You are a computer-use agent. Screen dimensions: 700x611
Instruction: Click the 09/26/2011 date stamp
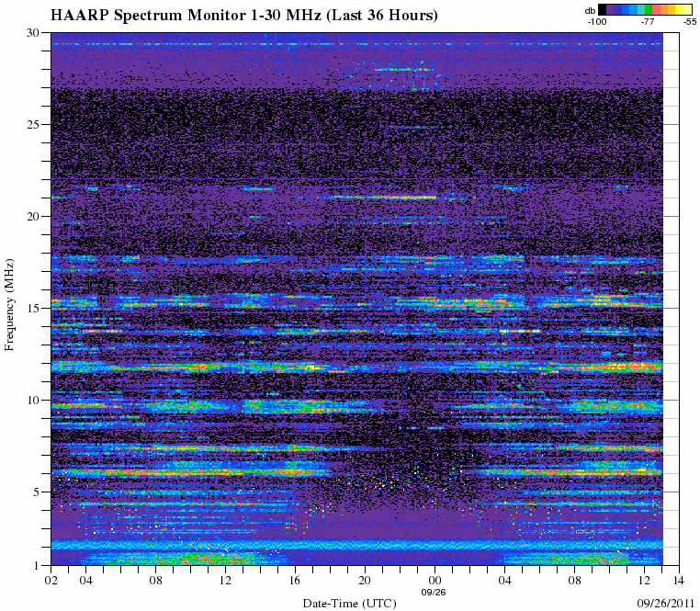(668, 604)
